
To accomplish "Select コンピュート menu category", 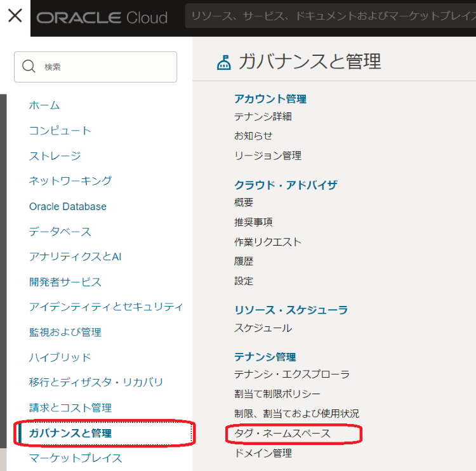I will pos(60,131).
